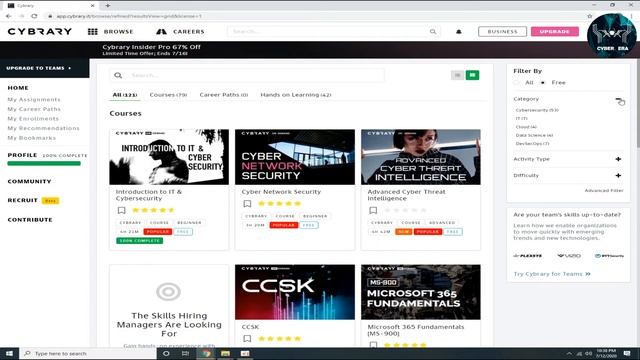Viewport: 640px width, 360px height.
Task: Open the Advanced Filter link
Action: pos(604,191)
